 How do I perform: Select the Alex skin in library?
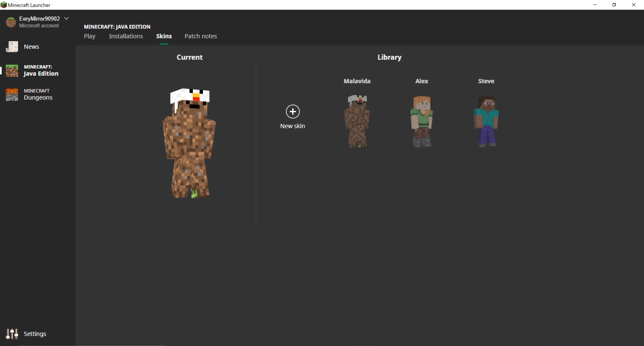(421, 120)
